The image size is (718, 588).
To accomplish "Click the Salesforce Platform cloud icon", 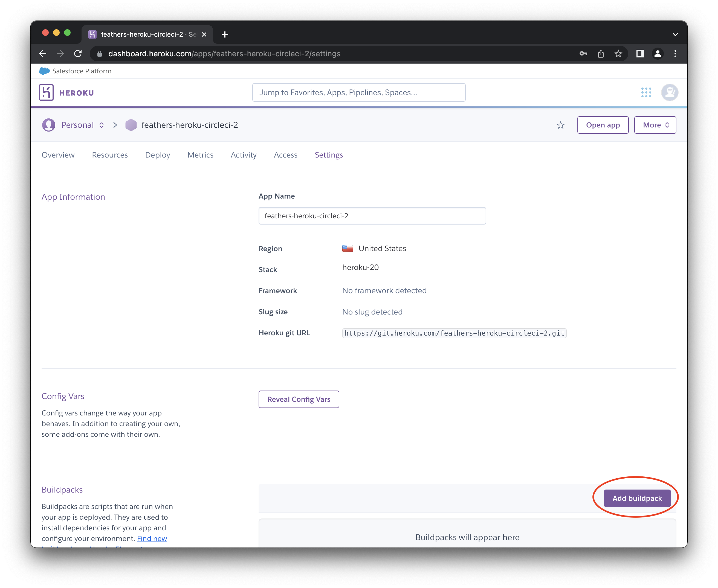I will point(44,71).
